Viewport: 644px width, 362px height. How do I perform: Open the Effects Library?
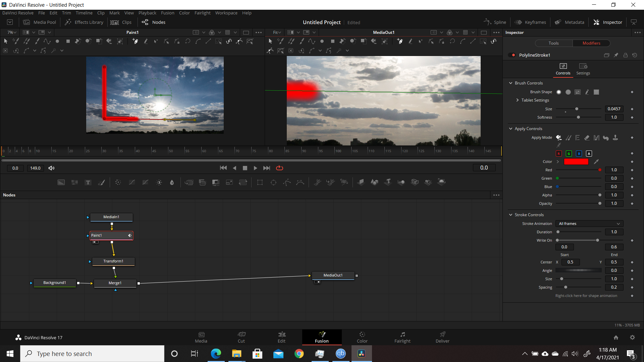(84, 22)
